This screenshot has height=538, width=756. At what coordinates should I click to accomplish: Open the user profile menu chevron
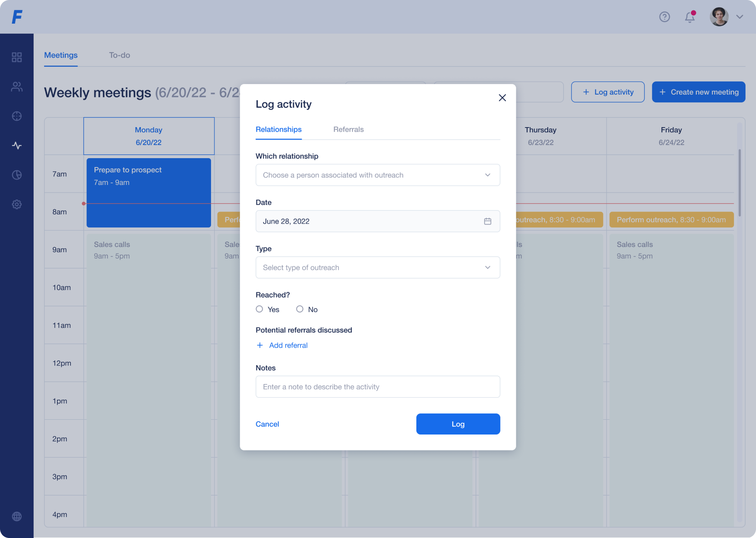pyautogui.click(x=740, y=17)
